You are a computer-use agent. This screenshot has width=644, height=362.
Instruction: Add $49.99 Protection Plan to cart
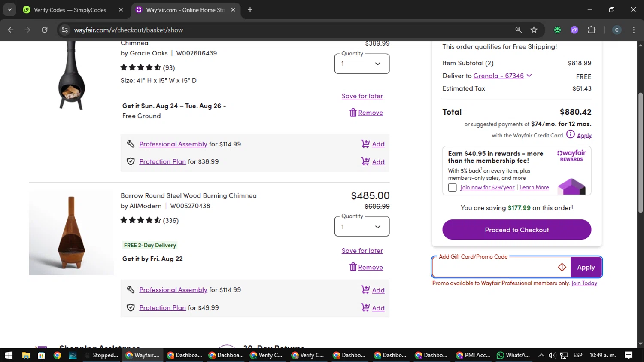pos(373,308)
